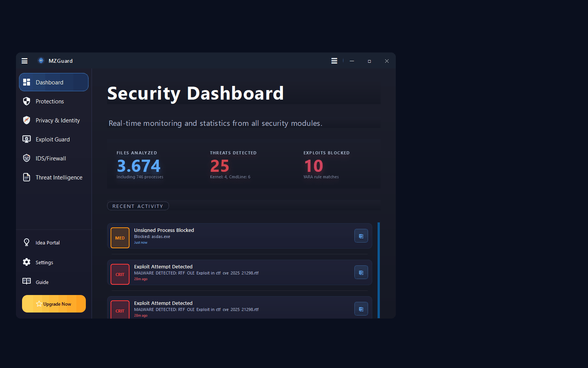Select the Dashboard grid icon
Image resolution: width=588 pixels, height=368 pixels.
pyautogui.click(x=27, y=82)
